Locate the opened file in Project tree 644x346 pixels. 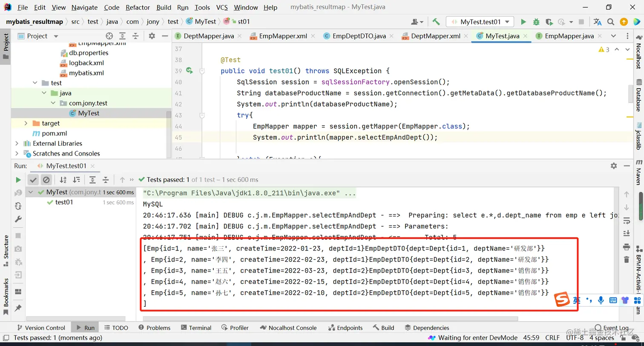(x=109, y=36)
